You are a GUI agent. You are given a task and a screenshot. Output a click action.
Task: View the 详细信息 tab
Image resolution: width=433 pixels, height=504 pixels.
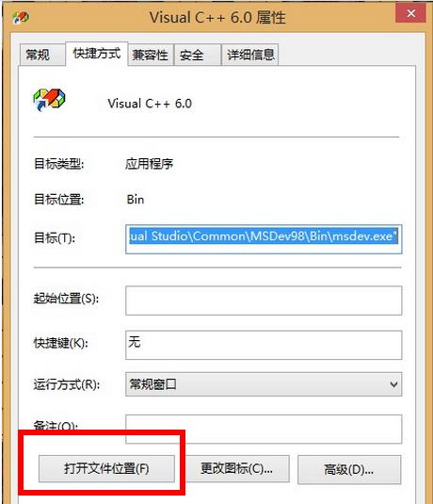pyautogui.click(x=250, y=55)
